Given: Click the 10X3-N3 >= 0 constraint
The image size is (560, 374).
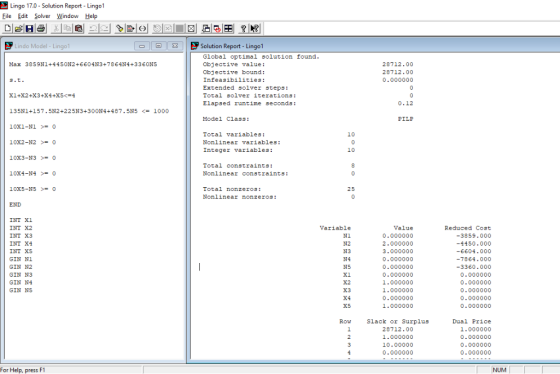Looking at the screenshot, I should (x=32, y=158).
